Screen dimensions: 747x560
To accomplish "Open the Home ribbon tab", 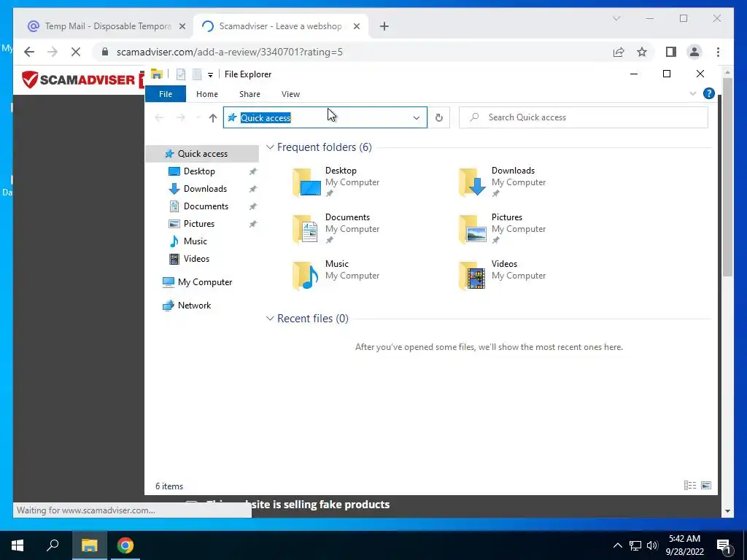I will click(206, 94).
